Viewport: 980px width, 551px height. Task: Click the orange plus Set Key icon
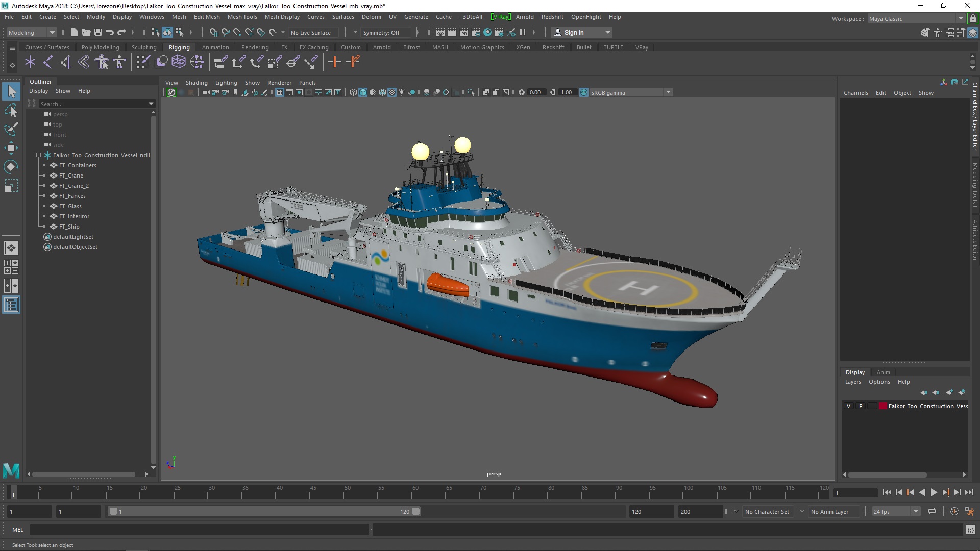(335, 62)
